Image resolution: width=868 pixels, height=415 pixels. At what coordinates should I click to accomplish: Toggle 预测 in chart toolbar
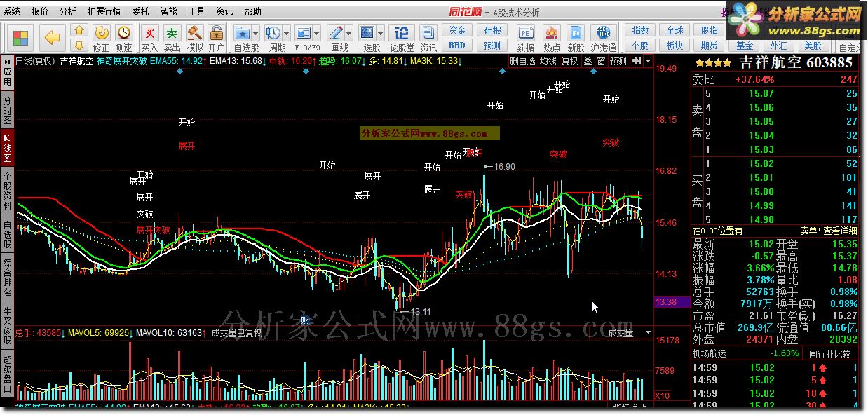tap(618, 61)
